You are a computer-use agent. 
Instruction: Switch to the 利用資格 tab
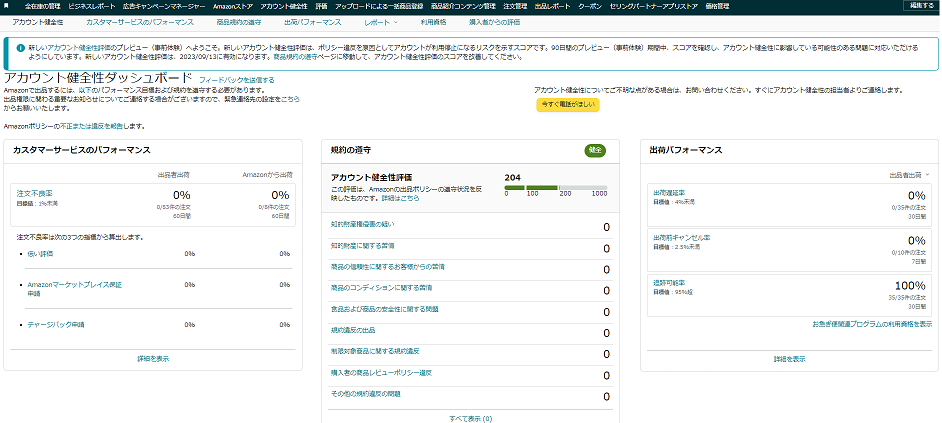434,22
